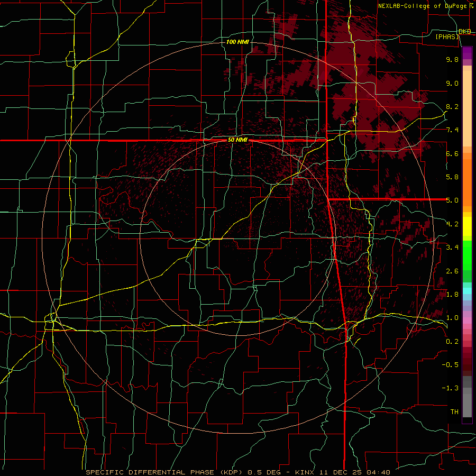Click the TH threshold label
This screenshot has height=476, width=476.
pos(454,412)
